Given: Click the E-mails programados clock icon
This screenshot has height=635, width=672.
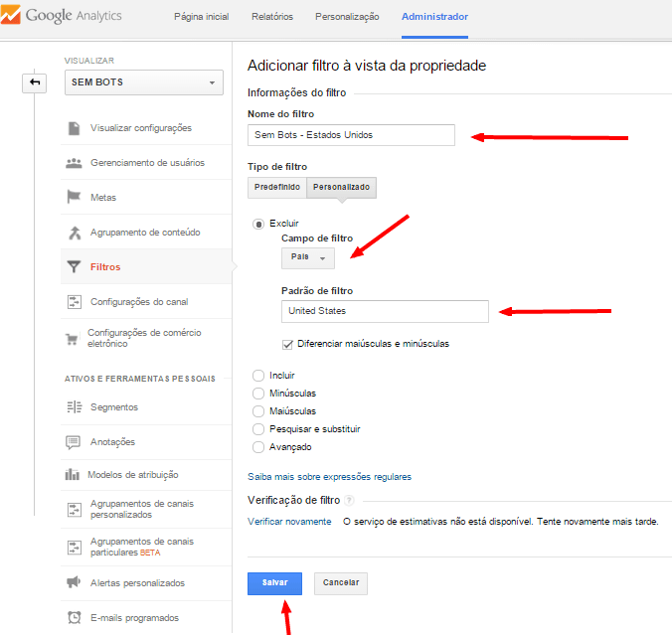Looking at the screenshot, I should click(74, 617).
